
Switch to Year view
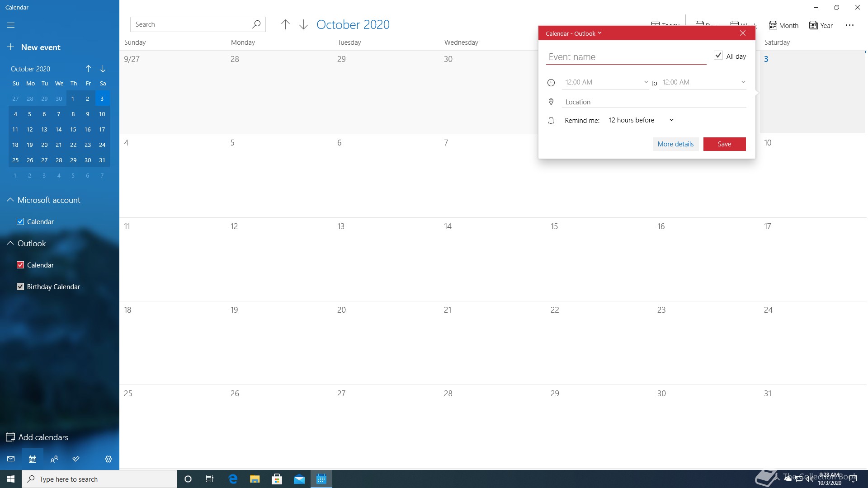coord(821,26)
